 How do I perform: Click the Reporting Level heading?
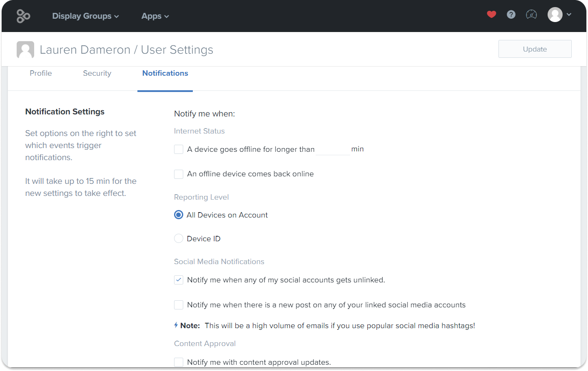point(202,197)
